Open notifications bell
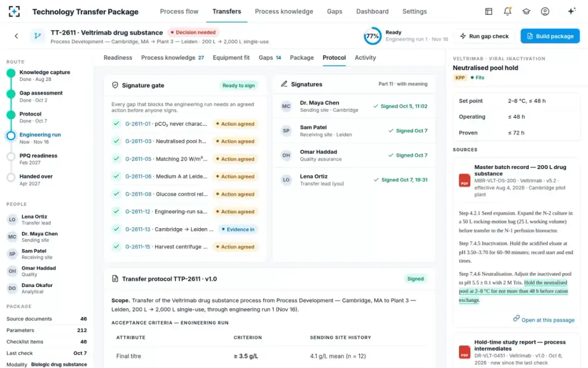588x368 pixels. [x=508, y=11]
